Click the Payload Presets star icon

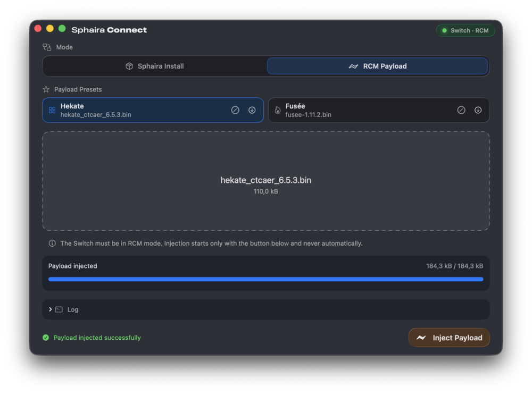(46, 89)
